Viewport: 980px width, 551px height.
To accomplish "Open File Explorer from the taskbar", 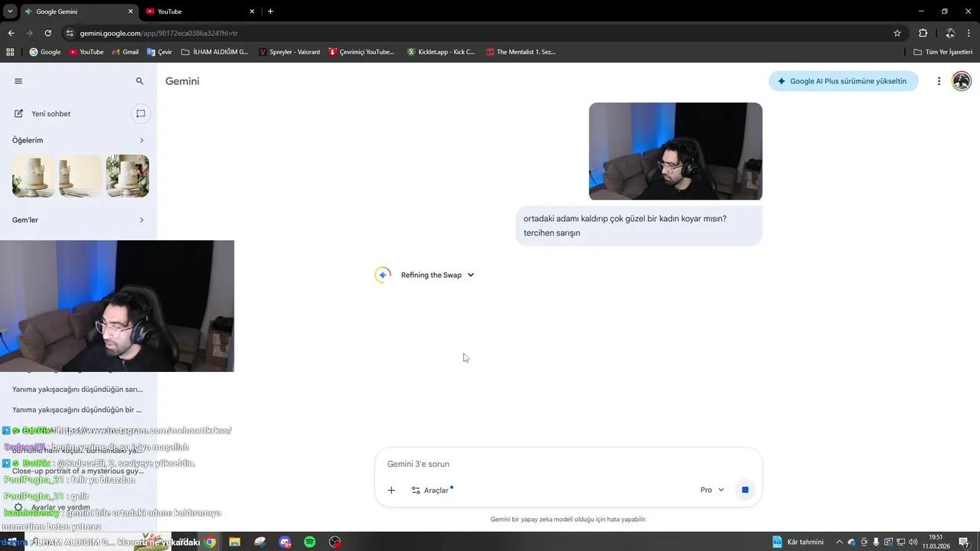I will pyautogui.click(x=235, y=542).
